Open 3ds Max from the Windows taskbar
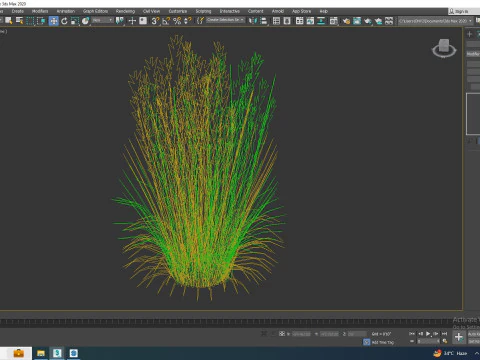This screenshot has width=480, height=360. 57,353
